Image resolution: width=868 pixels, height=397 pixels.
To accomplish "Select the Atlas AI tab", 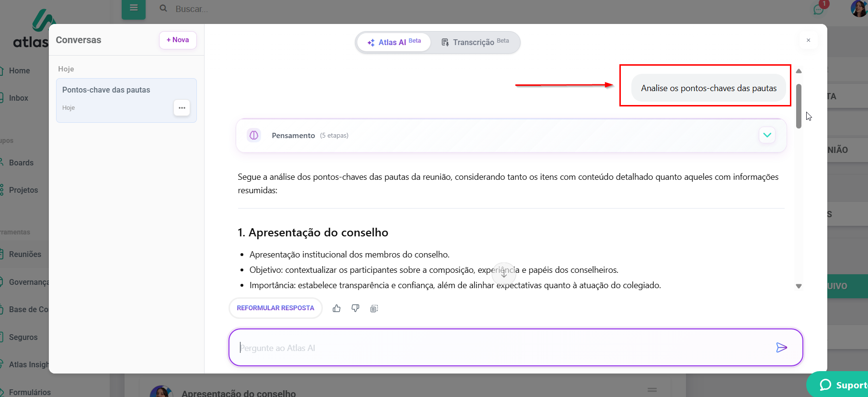I will pos(394,42).
